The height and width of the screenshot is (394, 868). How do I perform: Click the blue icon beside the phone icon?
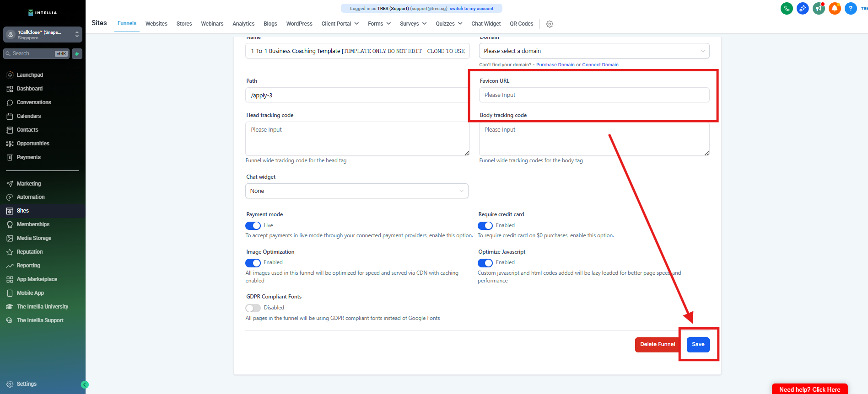click(x=803, y=8)
